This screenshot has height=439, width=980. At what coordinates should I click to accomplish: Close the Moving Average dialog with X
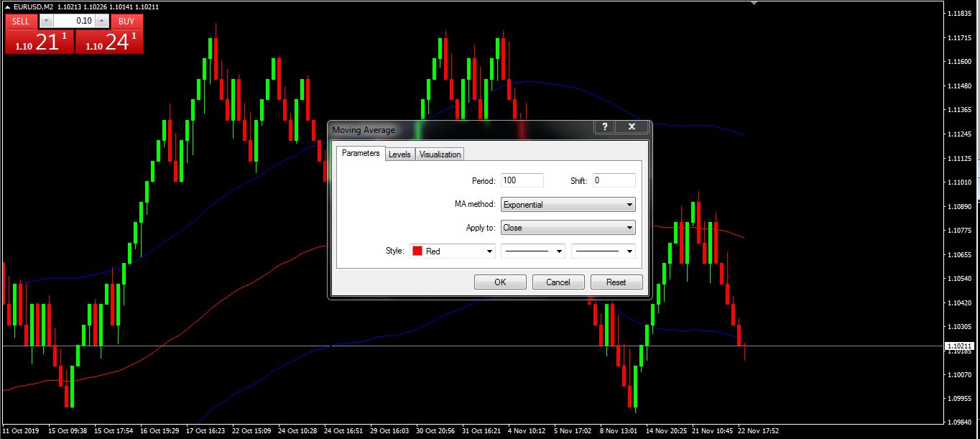click(x=632, y=127)
